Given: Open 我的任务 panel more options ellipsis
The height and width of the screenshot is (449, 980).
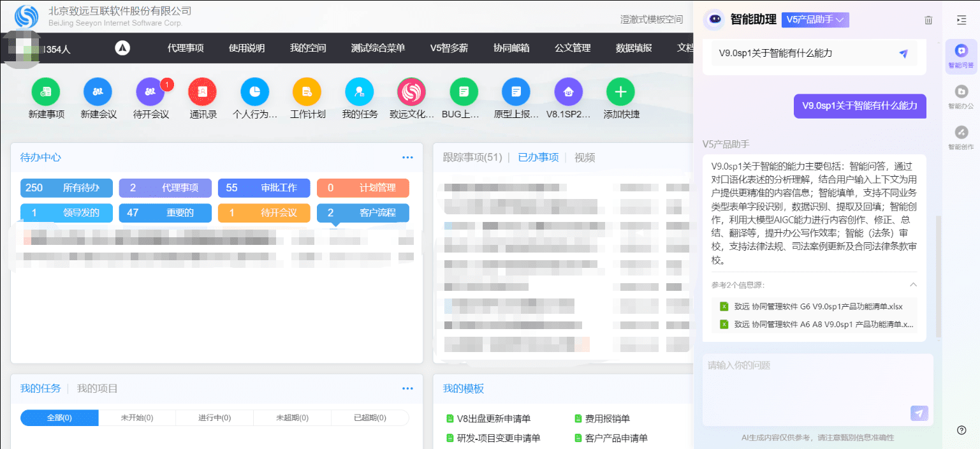Looking at the screenshot, I should [407, 388].
